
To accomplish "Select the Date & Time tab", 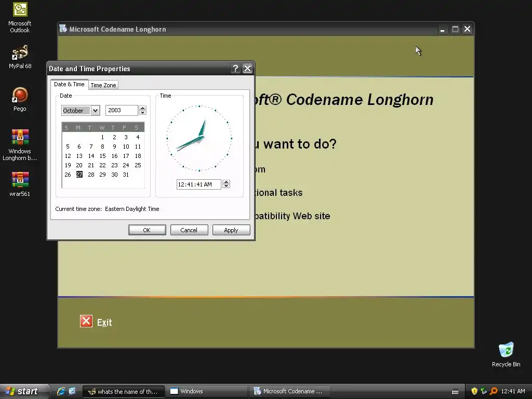I will click(70, 84).
